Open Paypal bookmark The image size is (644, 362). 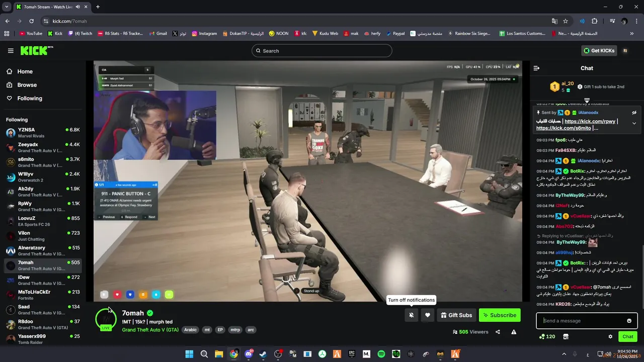point(395,34)
